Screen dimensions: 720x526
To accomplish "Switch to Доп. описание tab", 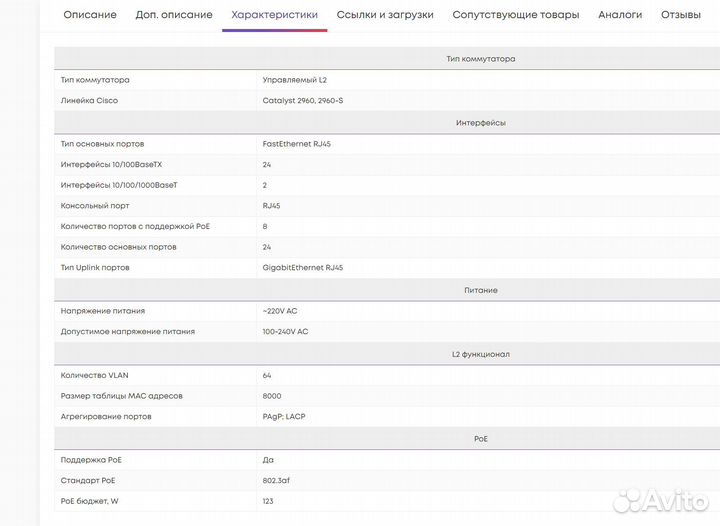I will 174,15.
